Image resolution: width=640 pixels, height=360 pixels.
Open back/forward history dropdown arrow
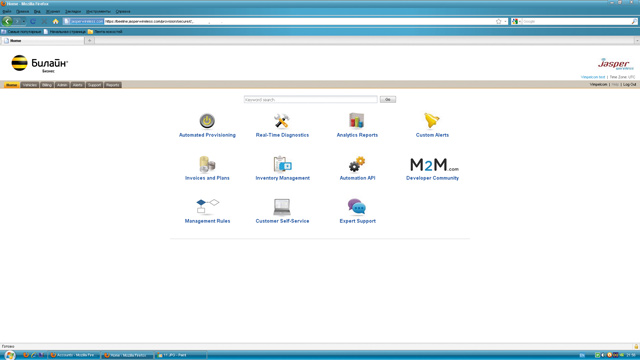pyautogui.click(x=24, y=21)
